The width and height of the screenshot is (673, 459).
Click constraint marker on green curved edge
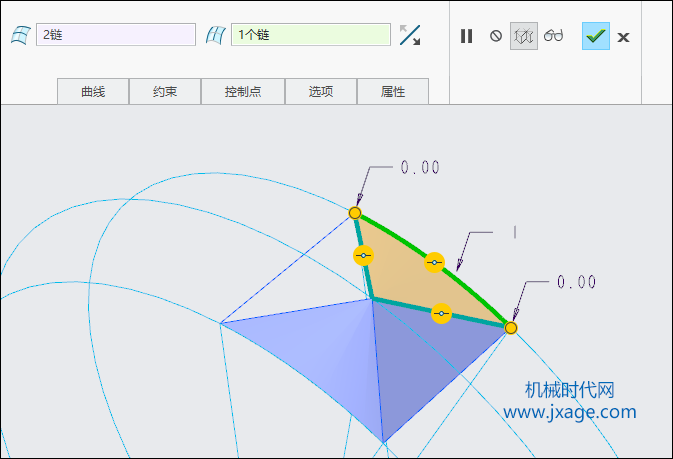[434, 262]
